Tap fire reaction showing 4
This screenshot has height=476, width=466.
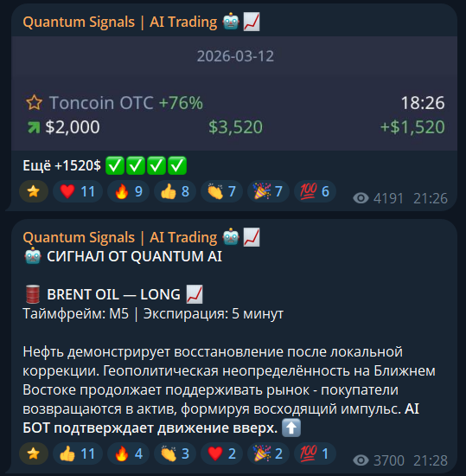click(x=128, y=453)
